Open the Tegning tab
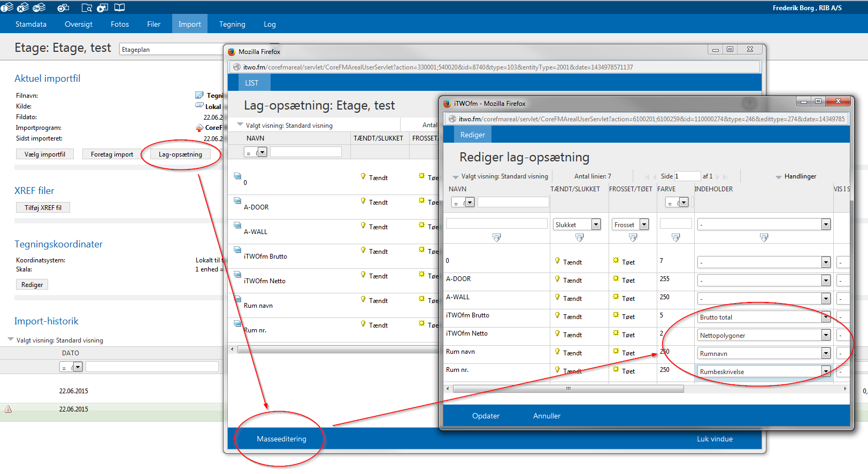 pyautogui.click(x=232, y=25)
